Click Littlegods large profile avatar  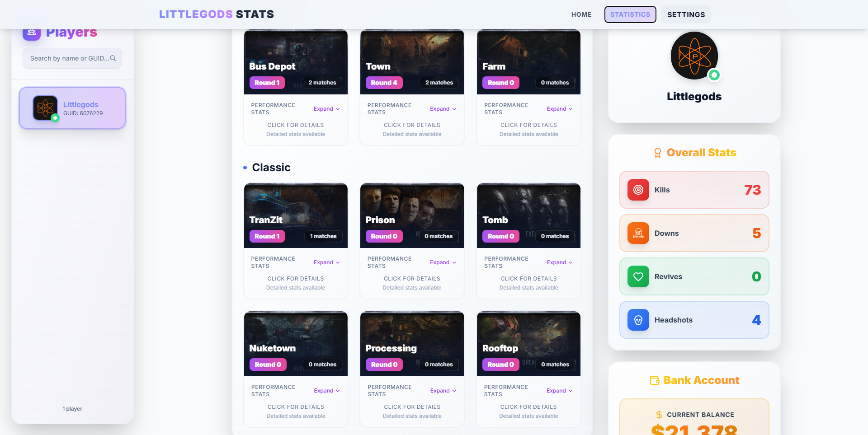(694, 56)
